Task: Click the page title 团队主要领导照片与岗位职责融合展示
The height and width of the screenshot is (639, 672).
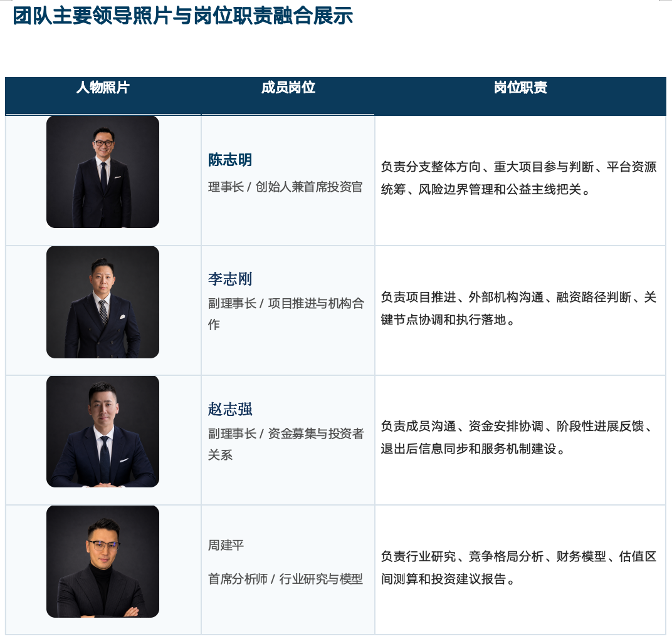Action: (183, 16)
